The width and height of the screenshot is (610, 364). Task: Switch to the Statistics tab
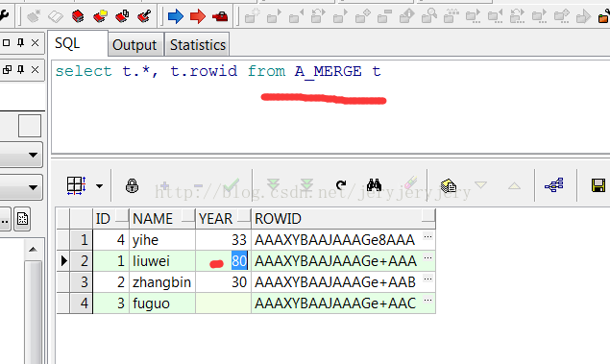(198, 45)
